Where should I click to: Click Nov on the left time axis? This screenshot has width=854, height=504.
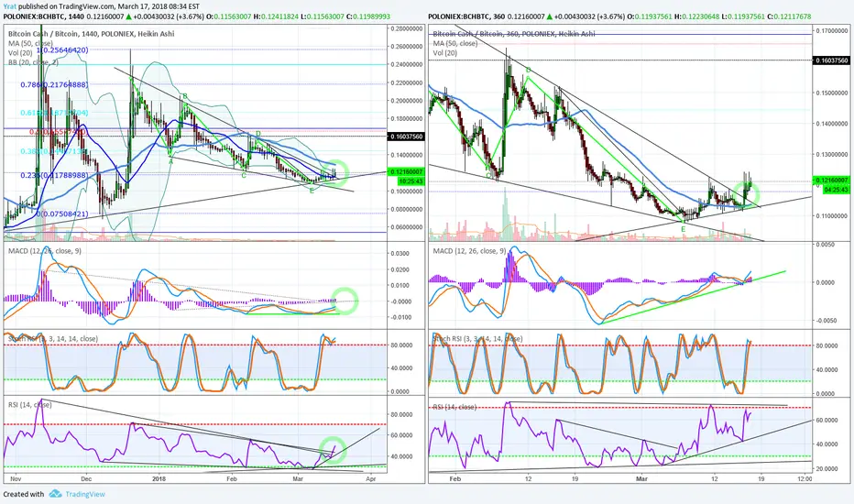pyautogui.click(x=16, y=479)
